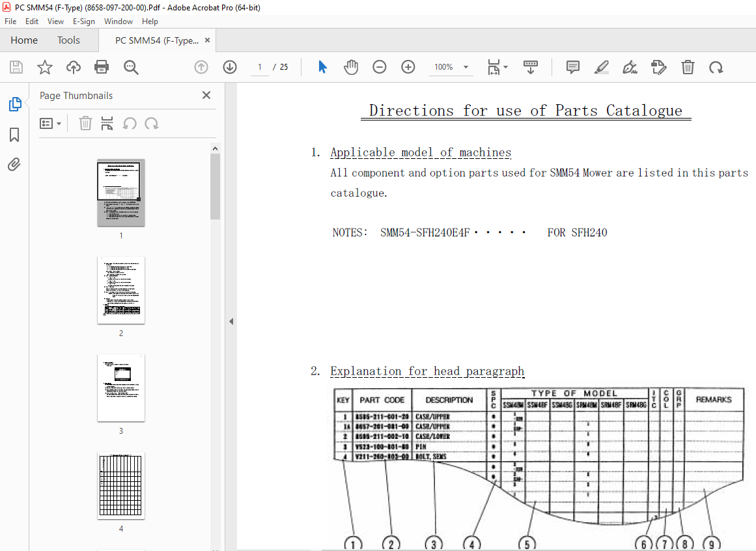Go to the previous page arrow

coord(201,67)
